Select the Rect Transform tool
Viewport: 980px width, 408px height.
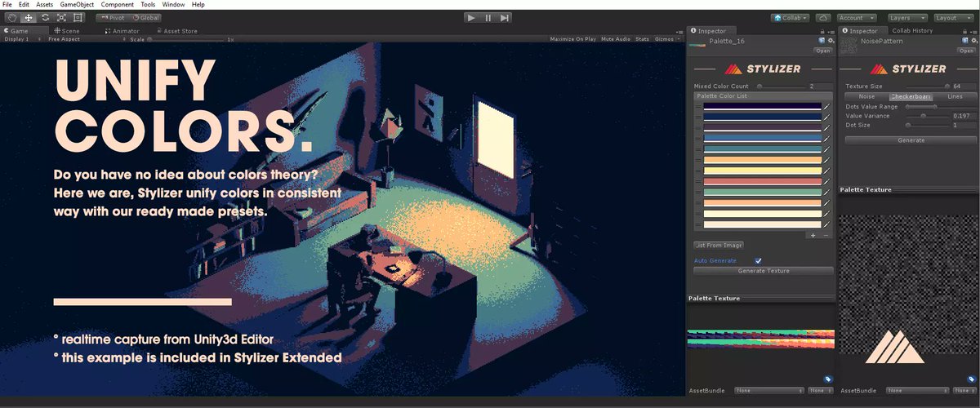(x=79, y=17)
